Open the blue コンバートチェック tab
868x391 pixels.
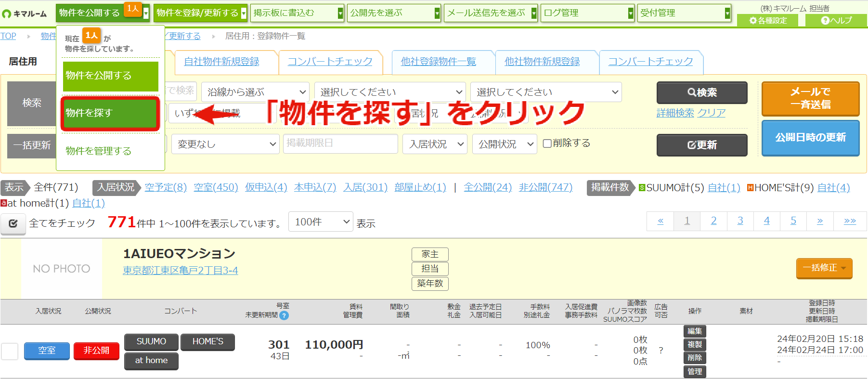point(650,62)
